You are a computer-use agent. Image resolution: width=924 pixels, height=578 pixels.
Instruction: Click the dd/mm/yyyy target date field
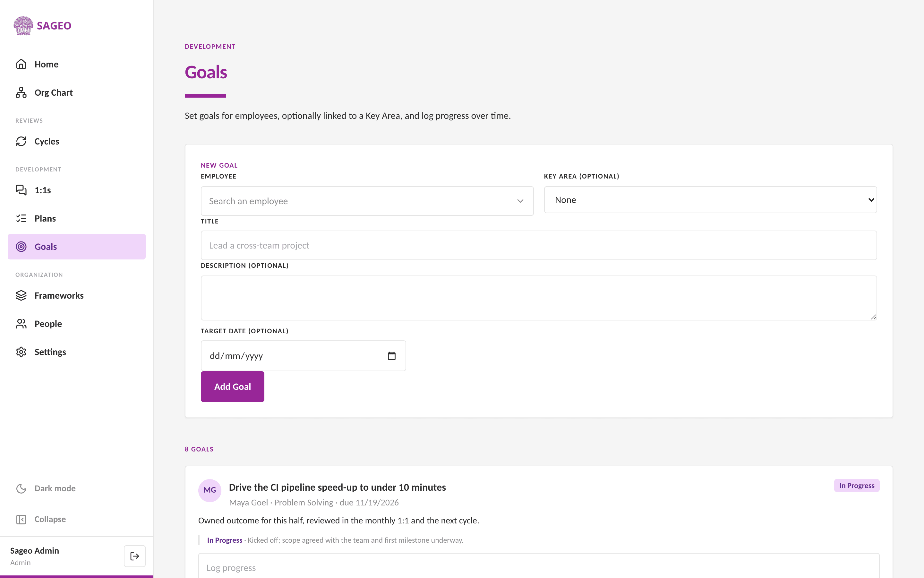click(303, 356)
